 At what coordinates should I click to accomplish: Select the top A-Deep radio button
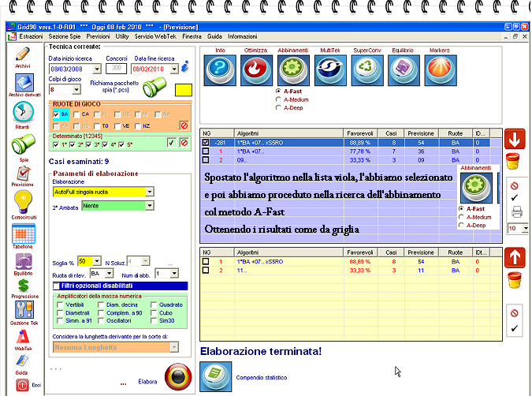(278, 107)
